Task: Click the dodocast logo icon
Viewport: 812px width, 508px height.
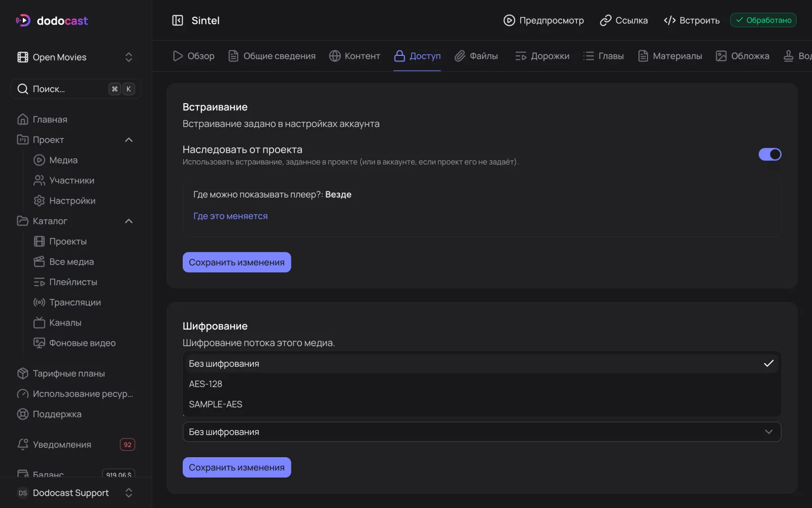Action: 23,20
